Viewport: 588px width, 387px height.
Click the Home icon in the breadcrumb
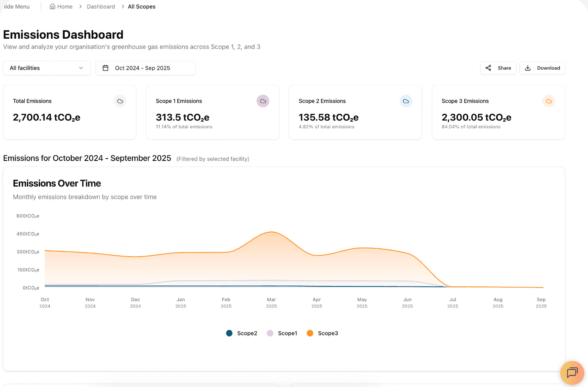point(52,7)
